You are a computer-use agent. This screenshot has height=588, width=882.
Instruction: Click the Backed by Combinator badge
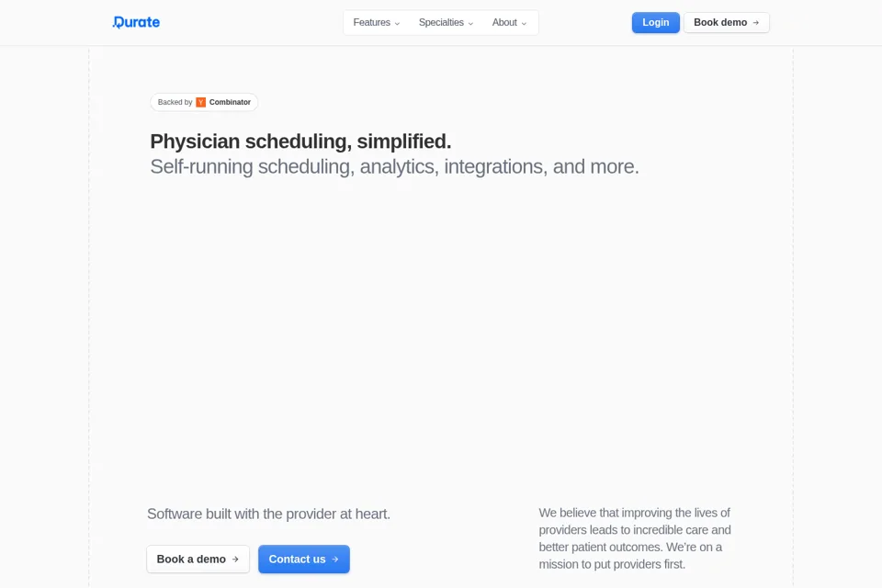(x=204, y=102)
